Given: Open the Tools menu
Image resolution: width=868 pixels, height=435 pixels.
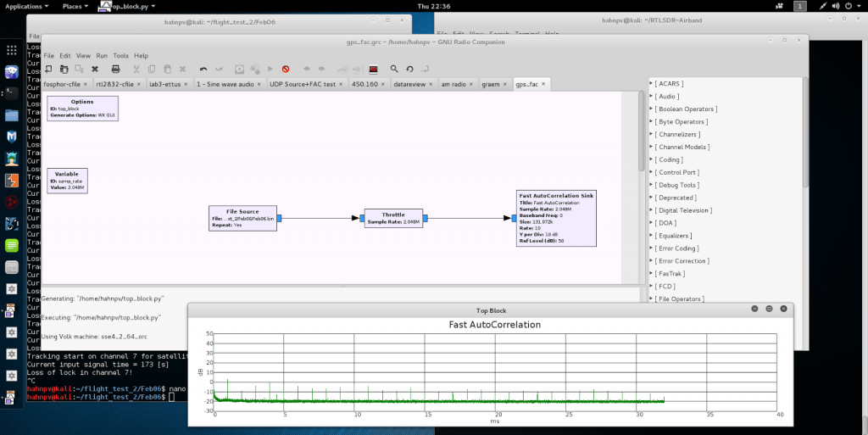Looking at the screenshot, I should tap(120, 55).
